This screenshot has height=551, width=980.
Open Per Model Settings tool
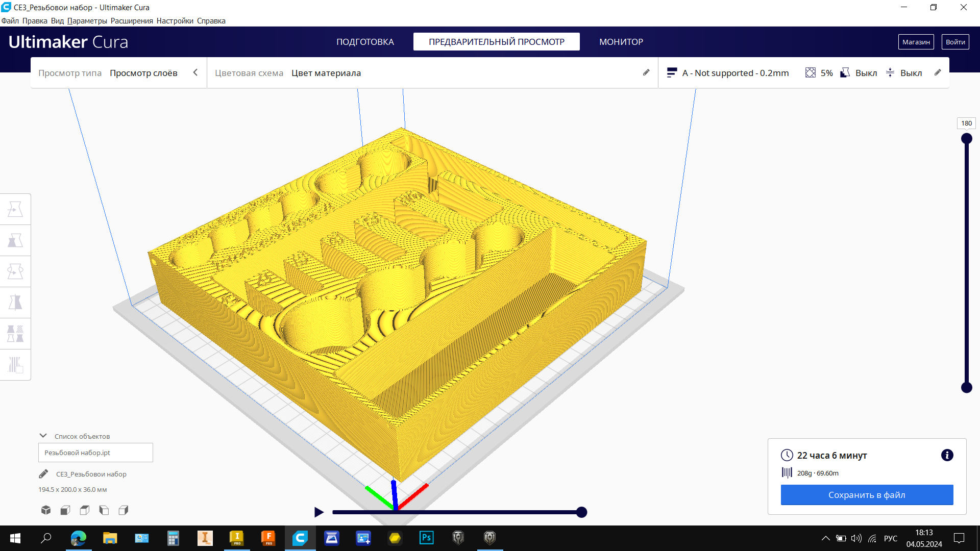15,334
